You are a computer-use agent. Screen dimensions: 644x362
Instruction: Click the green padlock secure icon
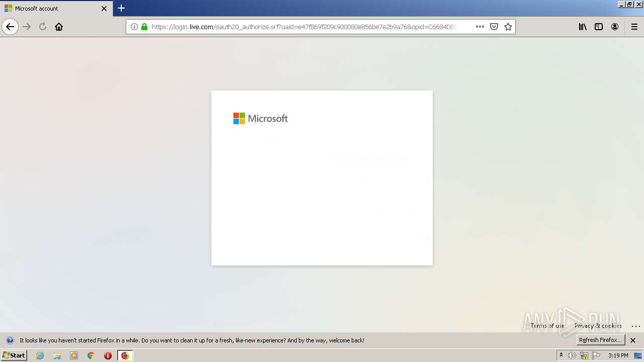(144, 27)
